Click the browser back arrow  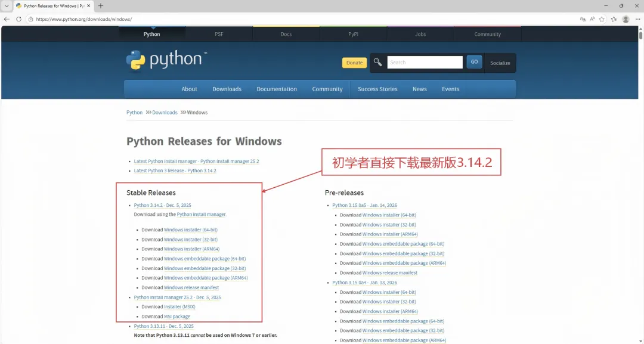pyautogui.click(x=7, y=19)
